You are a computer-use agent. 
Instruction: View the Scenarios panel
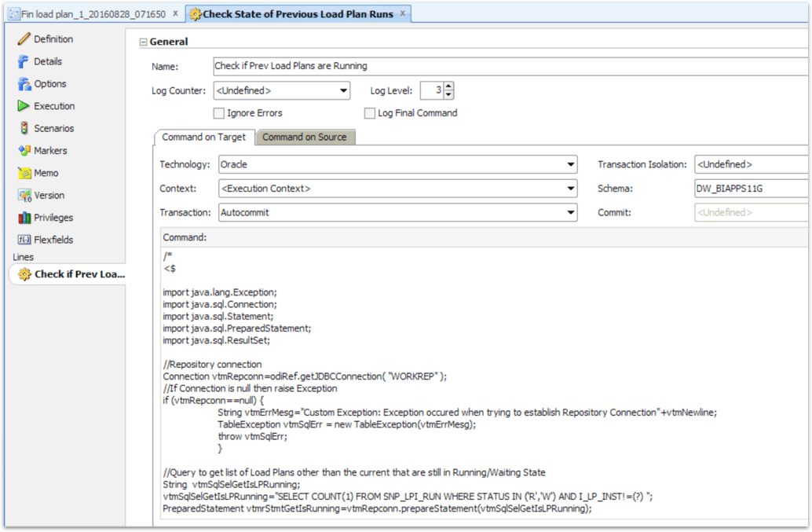(x=49, y=128)
